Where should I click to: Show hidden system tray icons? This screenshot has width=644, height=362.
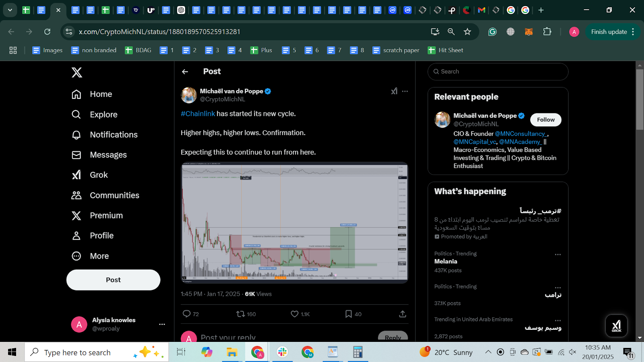[x=488, y=352]
